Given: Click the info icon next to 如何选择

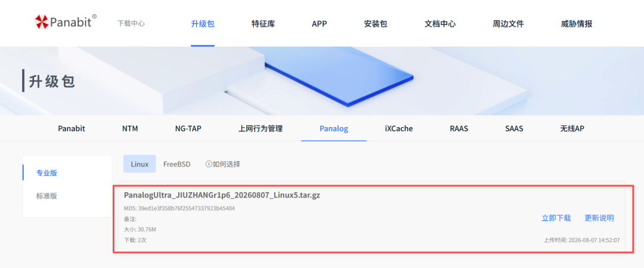Looking at the screenshot, I should 209,164.
